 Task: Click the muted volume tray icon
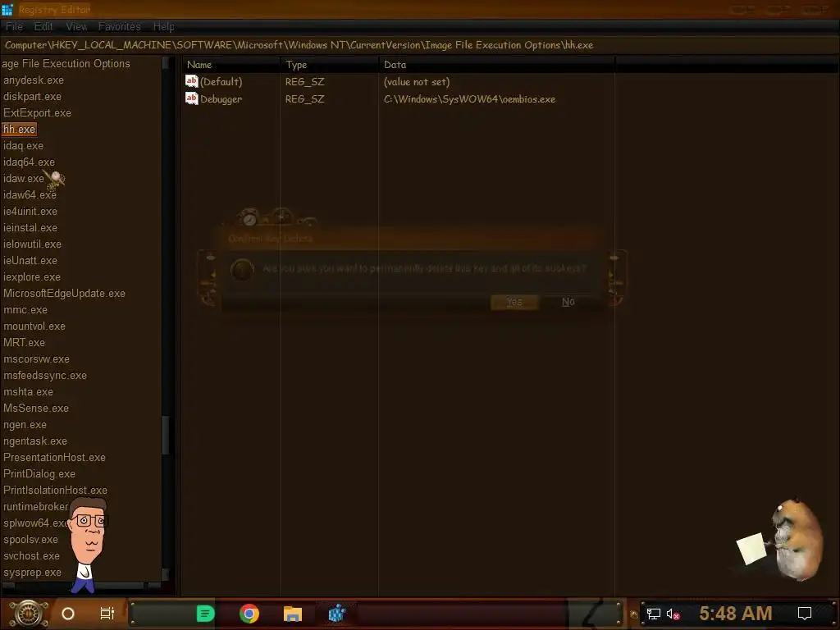tap(673, 614)
